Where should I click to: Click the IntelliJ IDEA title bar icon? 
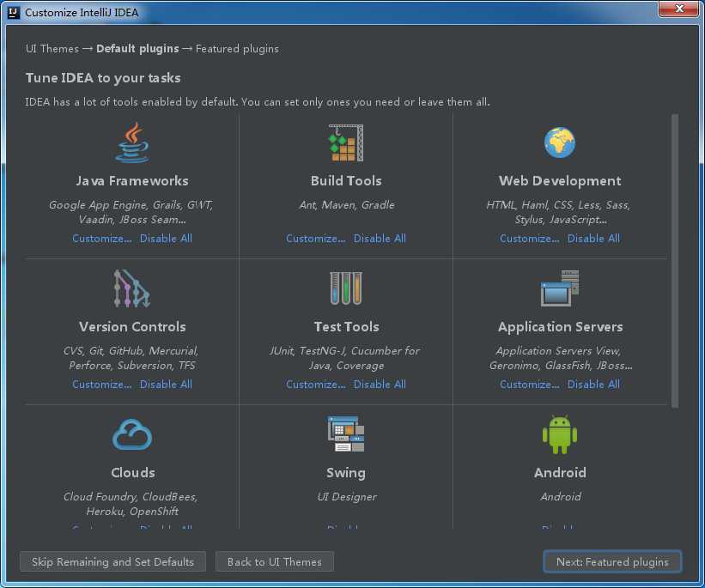coord(14,13)
